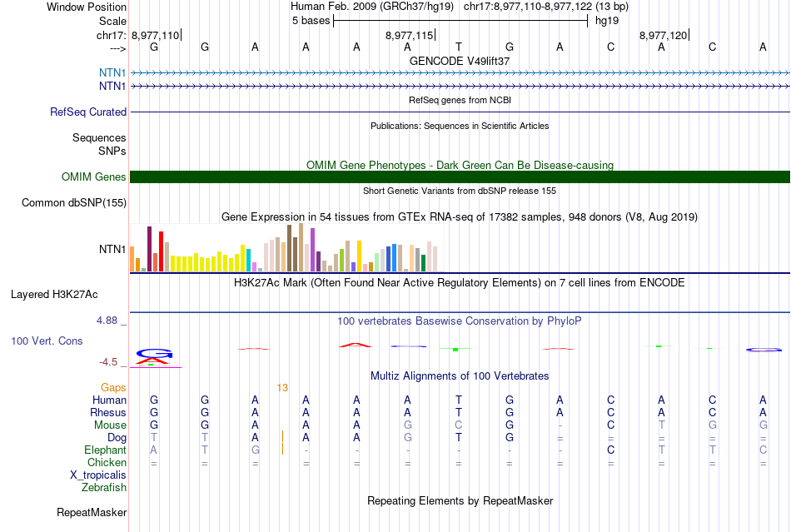Click the H3K27Ac Mark track title

tap(460, 282)
